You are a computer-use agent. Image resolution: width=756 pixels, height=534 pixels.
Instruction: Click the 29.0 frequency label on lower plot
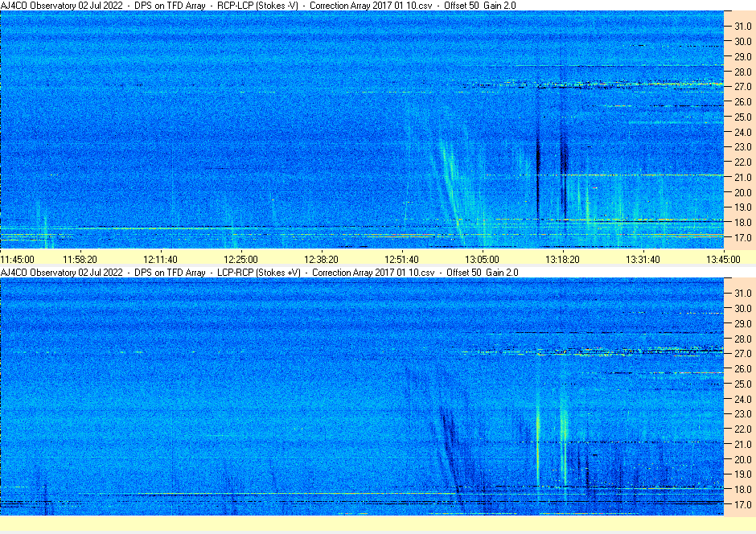[x=742, y=323]
